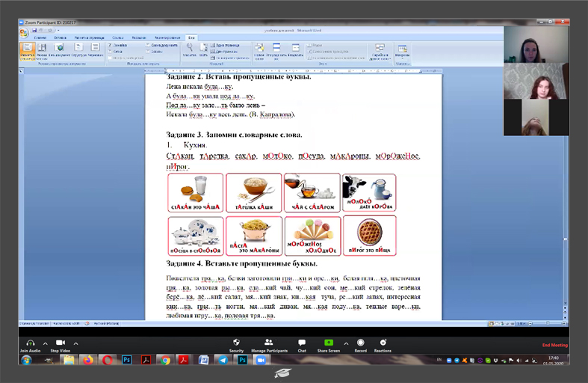Click Zoom slider in Word status bar

point(548,323)
